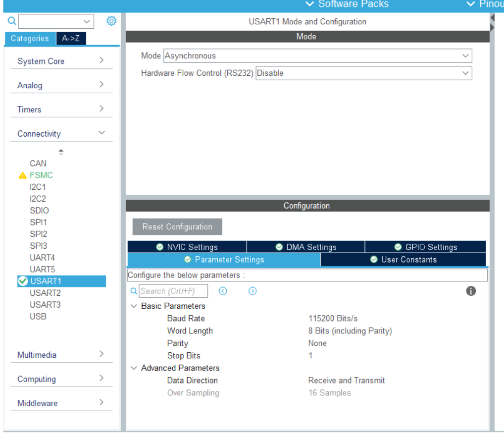Select SDIO peripheral
504x438 pixels.
(x=39, y=210)
